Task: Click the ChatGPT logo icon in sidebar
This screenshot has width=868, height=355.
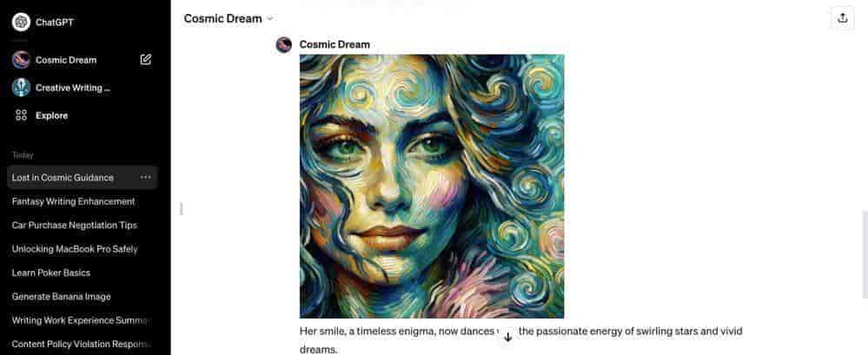Action: pos(21,22)
